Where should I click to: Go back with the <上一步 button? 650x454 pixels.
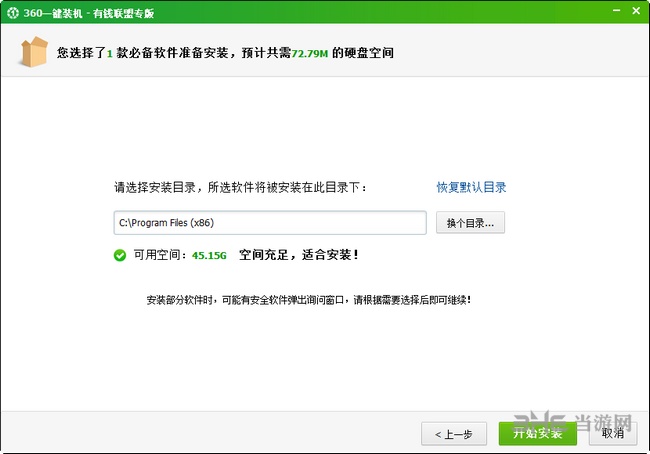[x=454, y=434]
